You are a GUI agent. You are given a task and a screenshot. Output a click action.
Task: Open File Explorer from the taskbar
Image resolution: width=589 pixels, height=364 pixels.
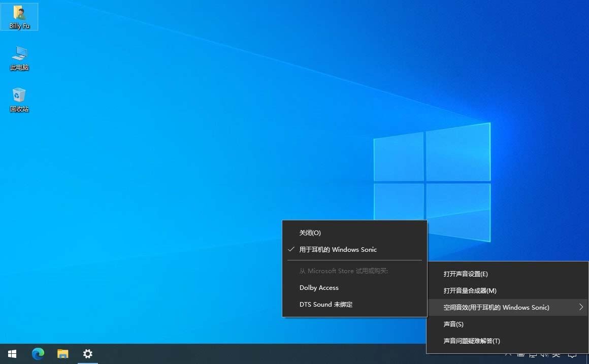point(62,354)
